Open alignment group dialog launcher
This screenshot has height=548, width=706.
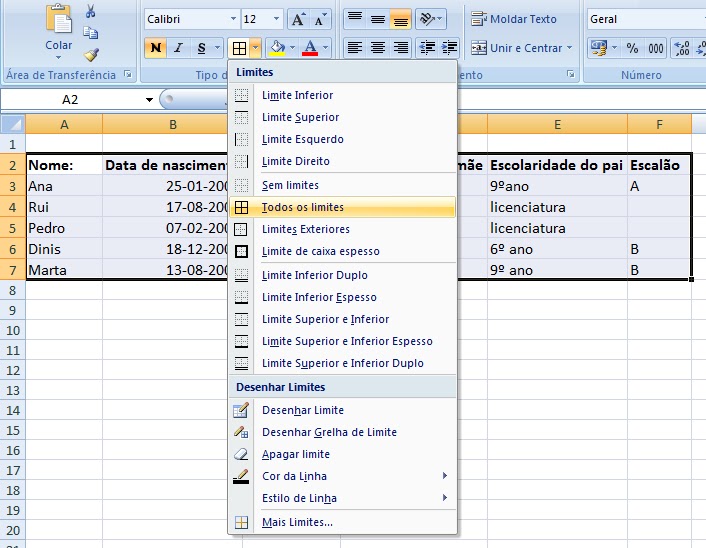pyautogui.click(x=570, y=74)
